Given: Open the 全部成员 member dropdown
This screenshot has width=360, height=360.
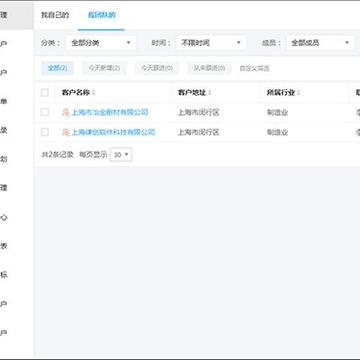Looking at the screenshot, I should pyautogui.click(x=321, y=43).
